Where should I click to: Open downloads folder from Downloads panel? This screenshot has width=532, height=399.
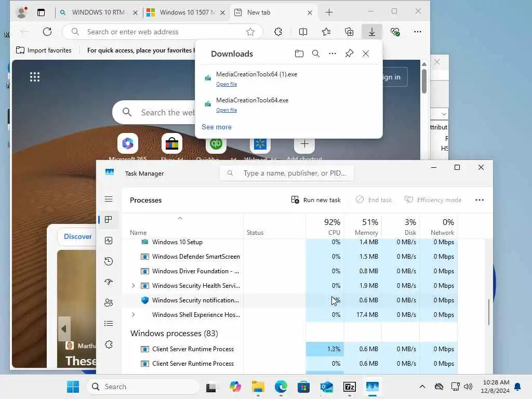point(299,54)
